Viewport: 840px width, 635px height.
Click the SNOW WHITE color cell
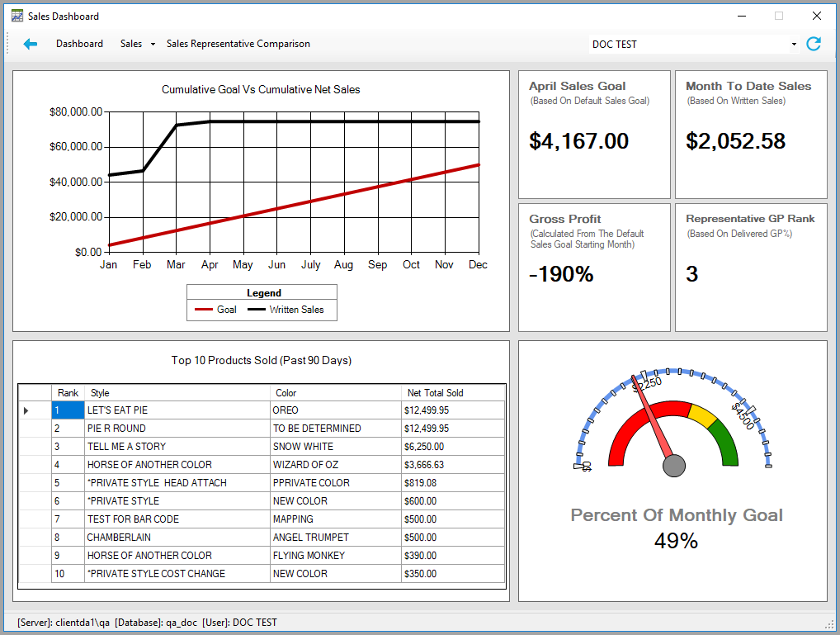click(335, 447)
